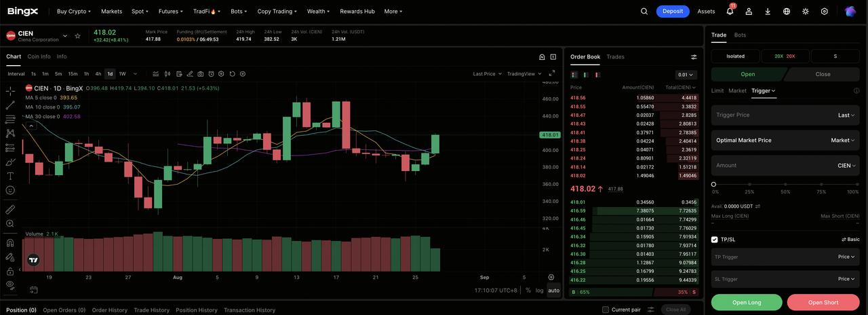Open the 0.01 order book precision dropdown
The height and width of the screenshot is (315, 868).
coord(686,75)
